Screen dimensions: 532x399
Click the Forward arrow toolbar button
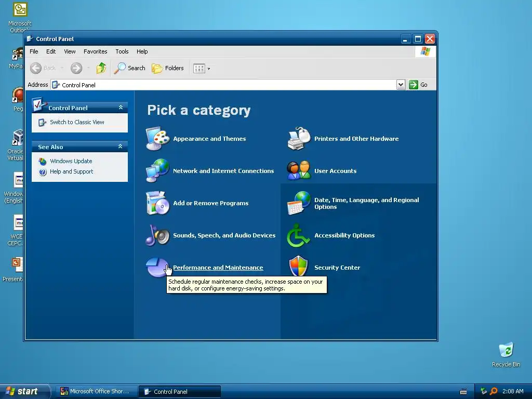point(76,68)
